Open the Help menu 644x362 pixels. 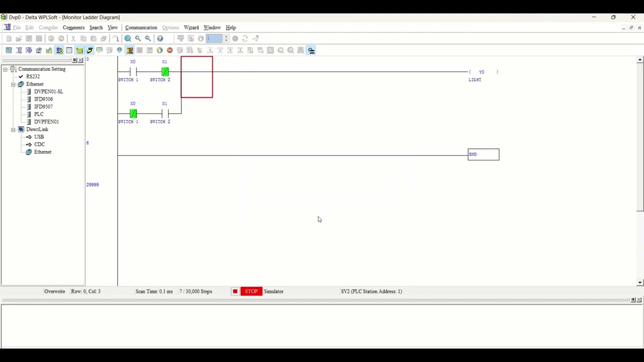(x=231, y=28)
